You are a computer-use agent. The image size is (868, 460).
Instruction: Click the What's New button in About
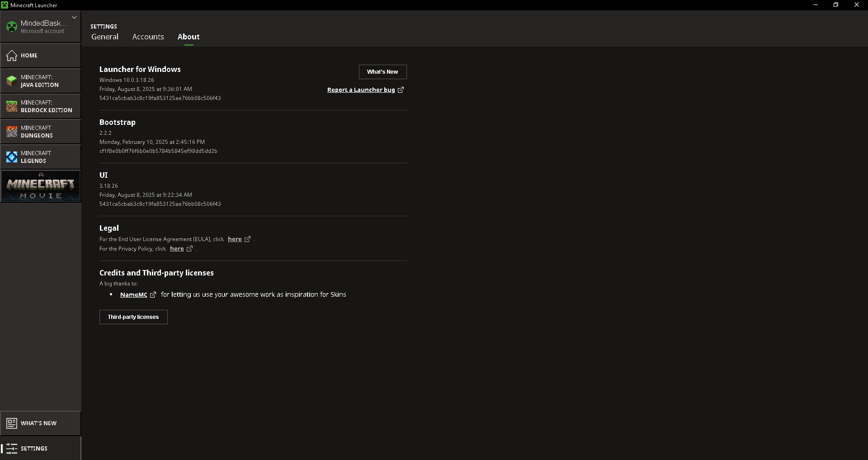click(382, 72)
